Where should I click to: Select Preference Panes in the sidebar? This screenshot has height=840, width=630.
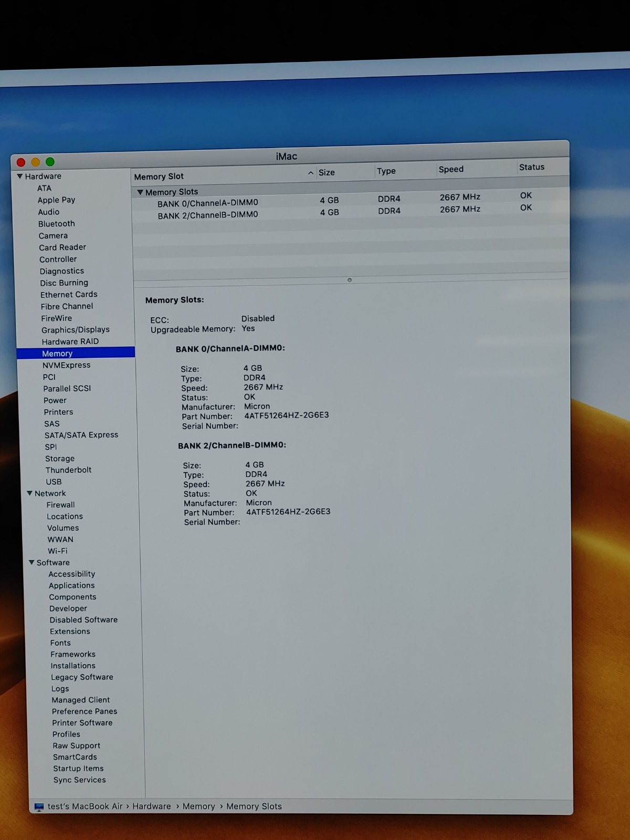(85, 711)
